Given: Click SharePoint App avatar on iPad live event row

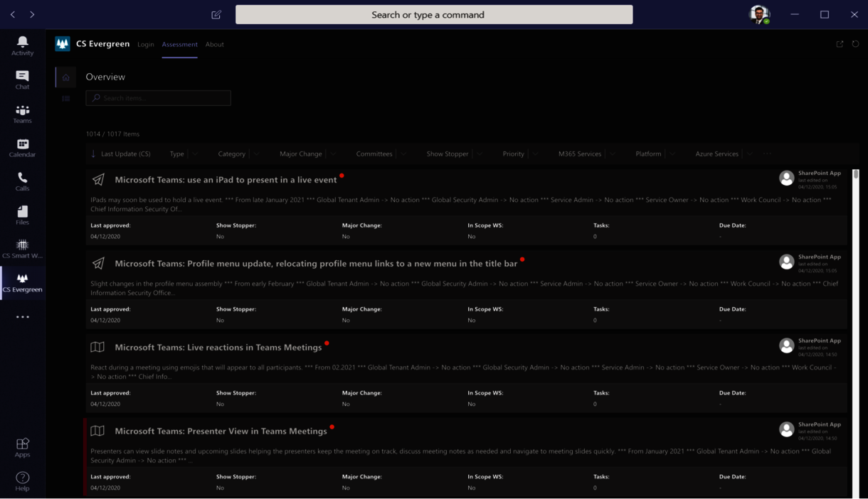Looking at the screenshot, I should 786,178.
